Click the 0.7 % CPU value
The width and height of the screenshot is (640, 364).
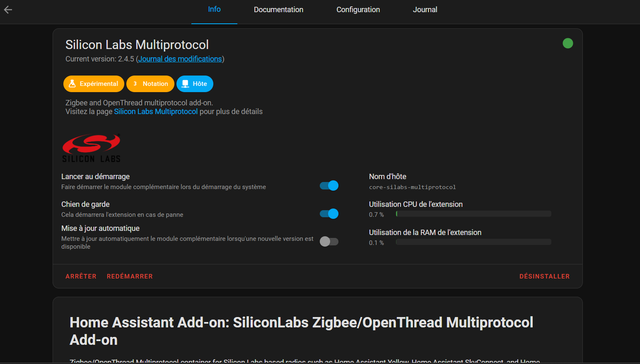(x=376, y=215)
